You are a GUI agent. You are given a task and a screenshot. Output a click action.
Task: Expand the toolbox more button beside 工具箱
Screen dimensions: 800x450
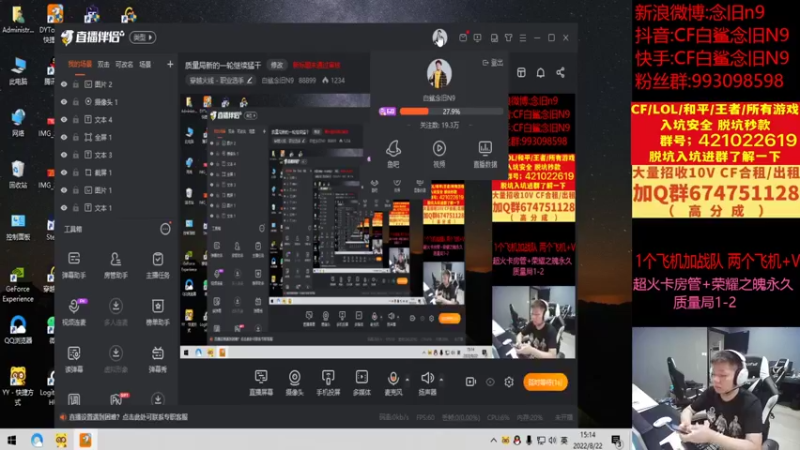[165, 229]
